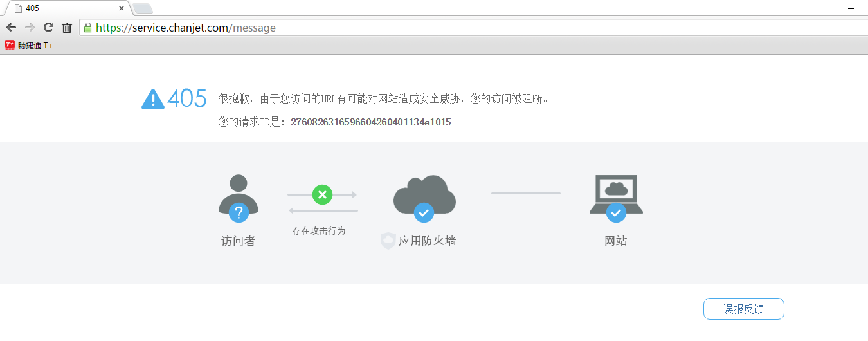Open the 畅捷通 T+ bookmark
The image size is (868, 341).
[29, 45]
